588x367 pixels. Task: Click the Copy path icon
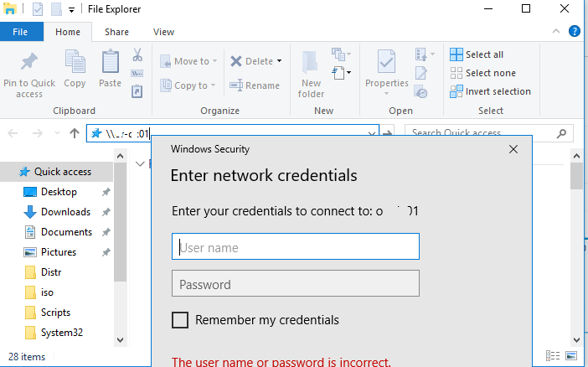tap(137, 73)
